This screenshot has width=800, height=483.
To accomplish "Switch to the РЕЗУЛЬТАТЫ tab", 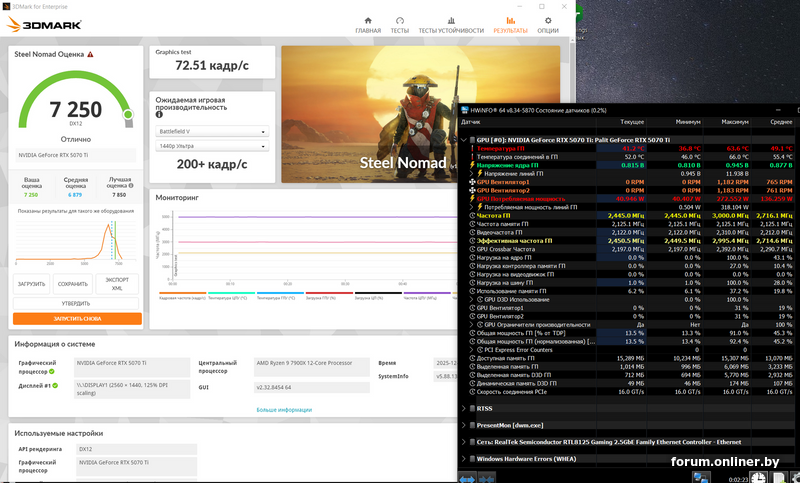I will (510, 25).
